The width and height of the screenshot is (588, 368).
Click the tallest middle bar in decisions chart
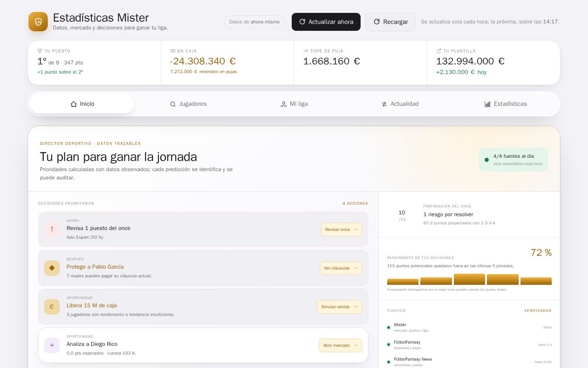tap(469, 279)
